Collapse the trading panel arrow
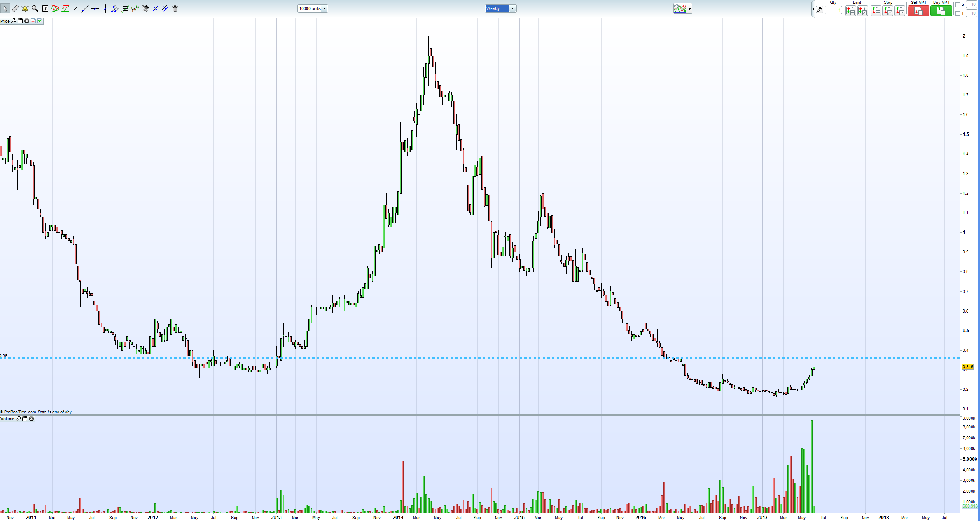Screen dimensions: 980x521 click(813, 9)
